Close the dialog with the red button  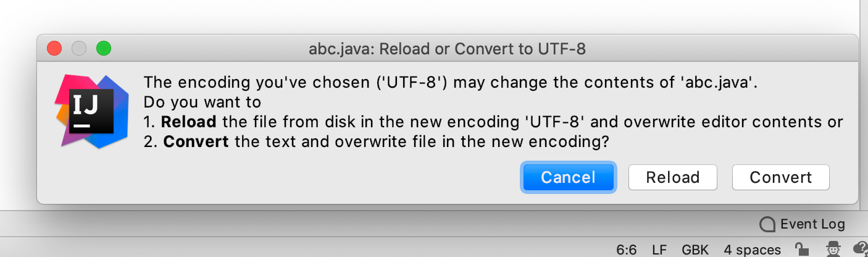[x=54, y=48]
